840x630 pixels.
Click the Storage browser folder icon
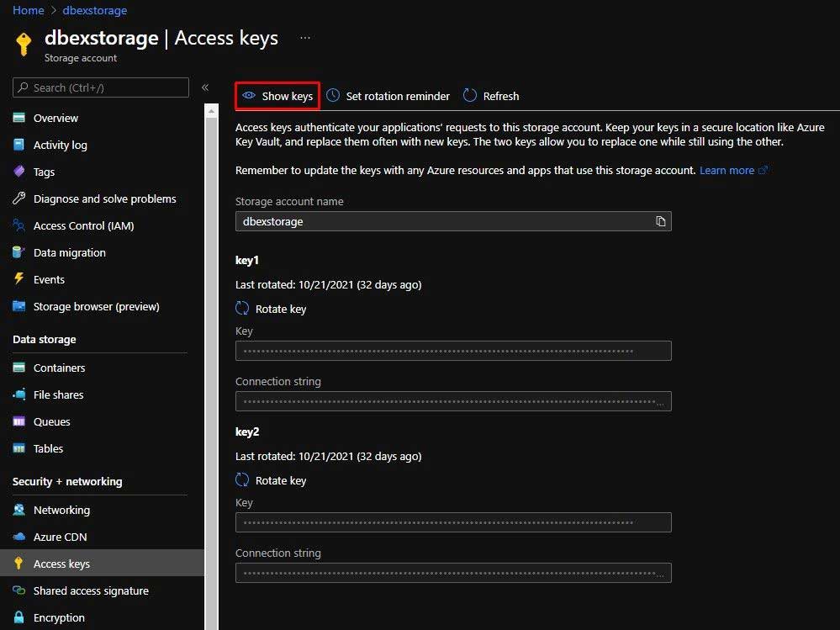[x=18, y=306]
